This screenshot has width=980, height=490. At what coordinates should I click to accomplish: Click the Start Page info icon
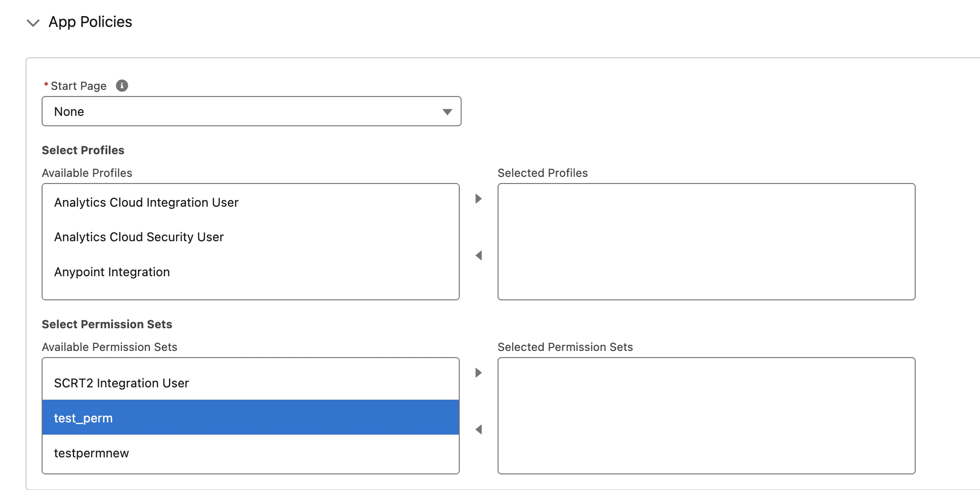(122, 86)
